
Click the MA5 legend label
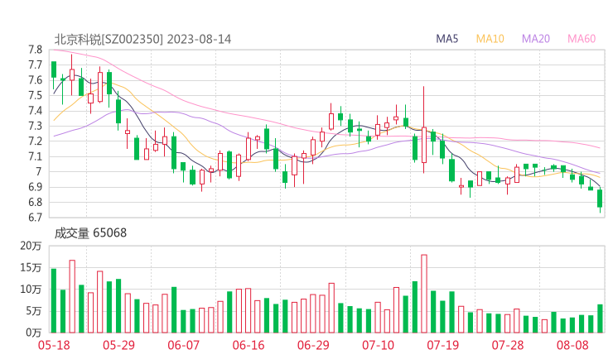(x=446, y=39)
